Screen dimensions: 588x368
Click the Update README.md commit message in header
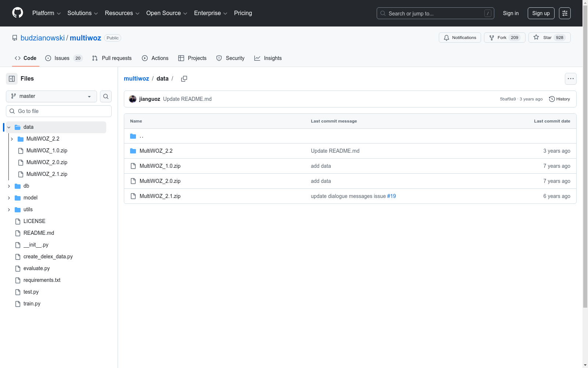pos(187,99)
